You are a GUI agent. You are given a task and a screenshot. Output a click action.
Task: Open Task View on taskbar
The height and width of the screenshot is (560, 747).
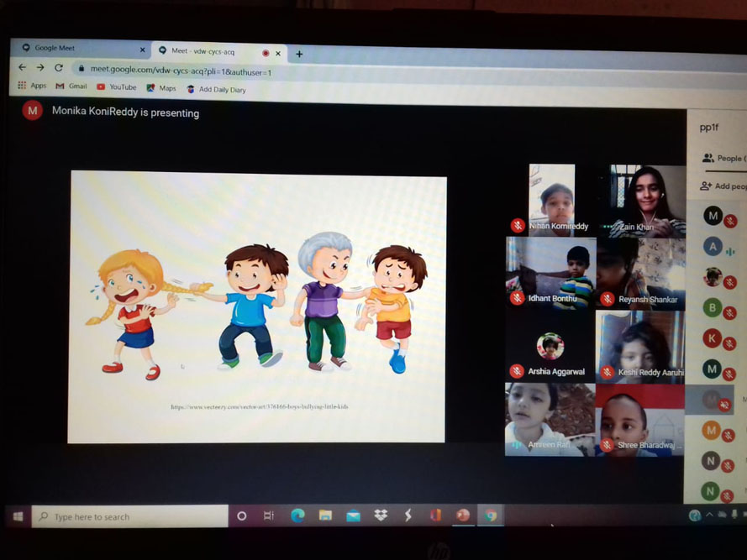269,516
